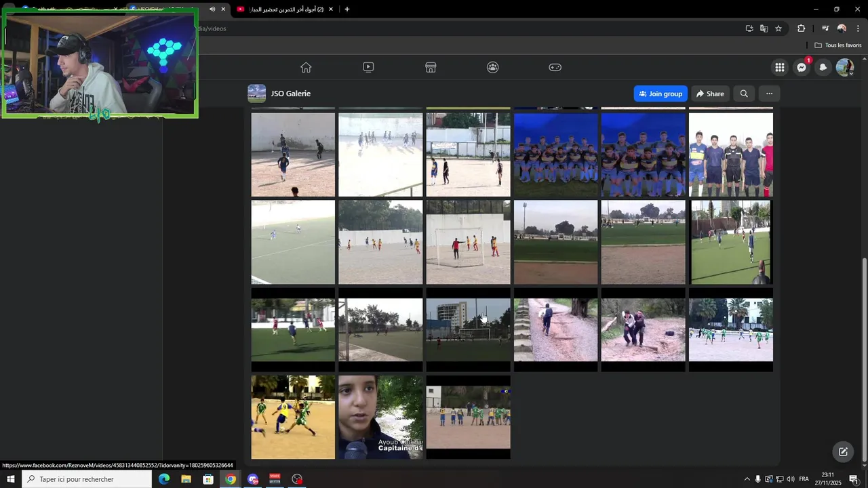Open the last video with lined-up players
Screen dimensions: 868x488
coord(468,417)
